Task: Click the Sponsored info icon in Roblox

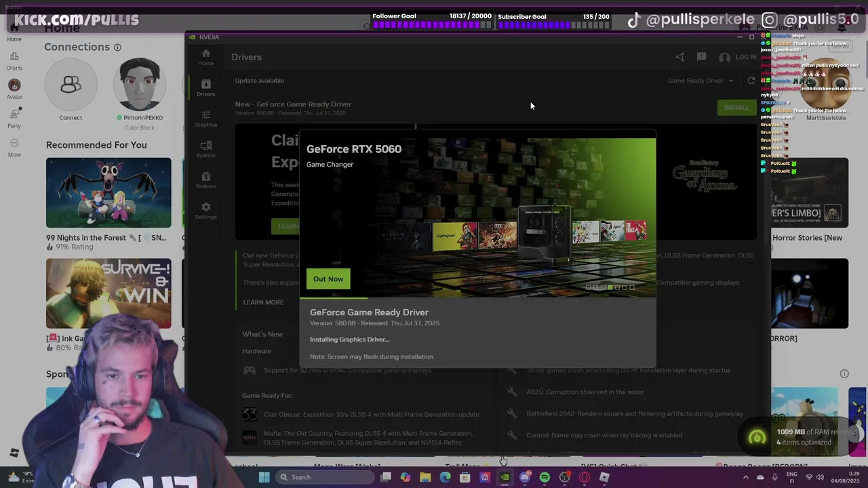Action: tap(844, 373)
